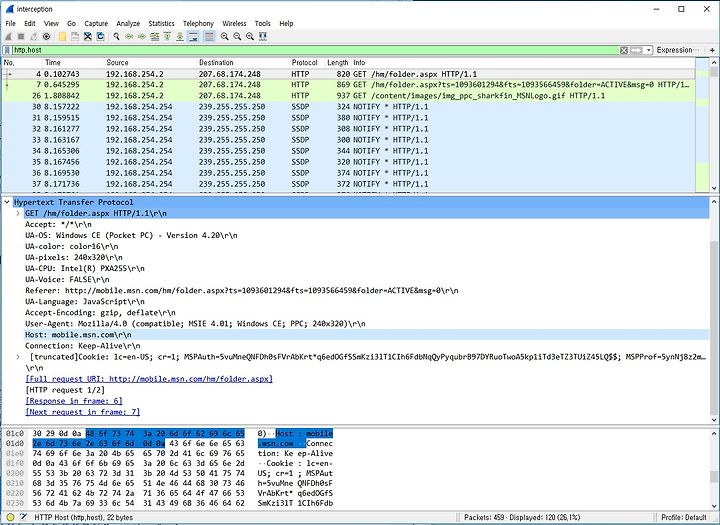The height and width of the screenshot is (525, 720).
Task: Open the Statistics menu
Action: pos(161,23)
